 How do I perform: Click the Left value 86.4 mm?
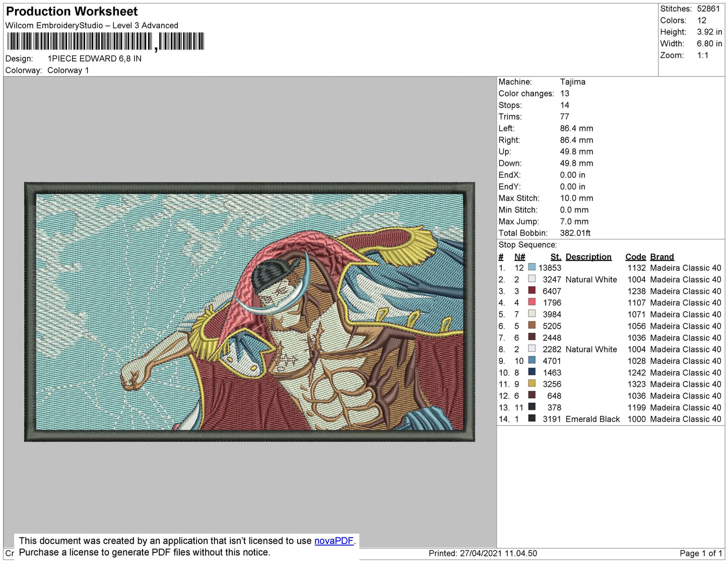pyautogui.click(x=577, y=128)
